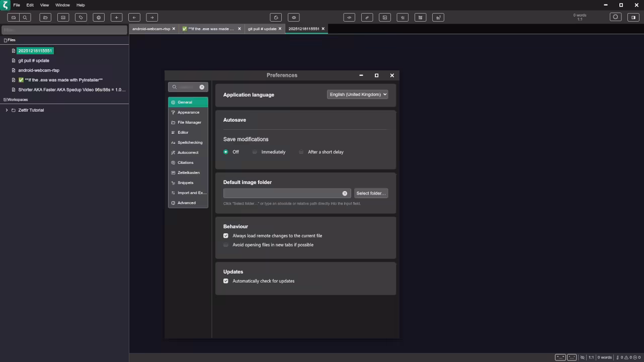Switch to the Appearance preferences section
Image resolution: width=644 pixels, height=362 pixels.
click(x=188, y=112)
